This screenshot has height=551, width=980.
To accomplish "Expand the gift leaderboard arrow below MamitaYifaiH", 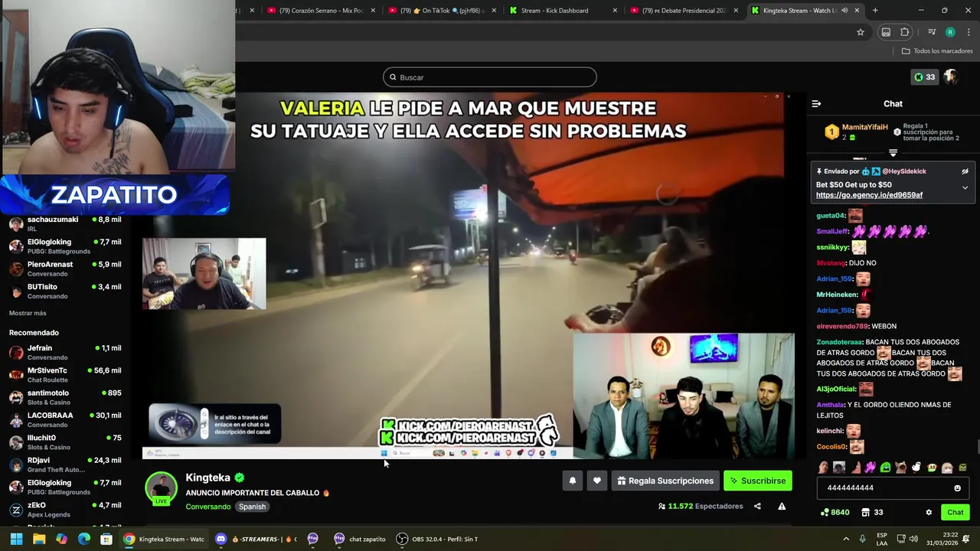I will click(893, 153).
